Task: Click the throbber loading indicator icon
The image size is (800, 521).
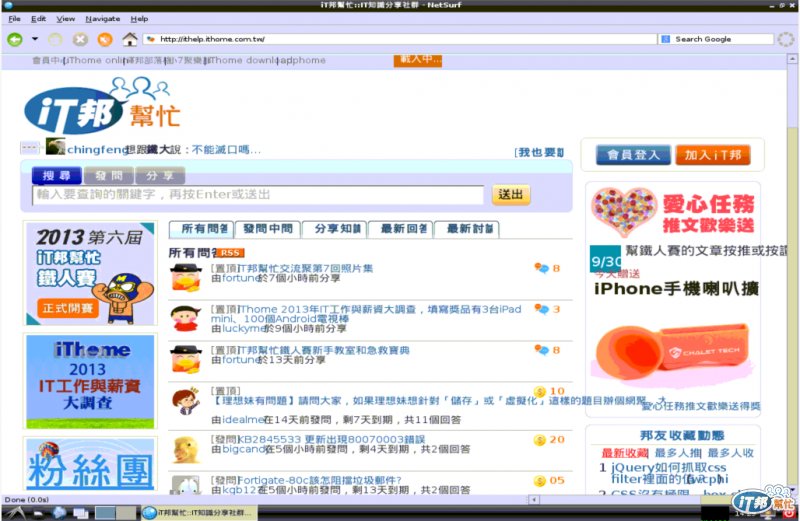Action: coord(786,39)
